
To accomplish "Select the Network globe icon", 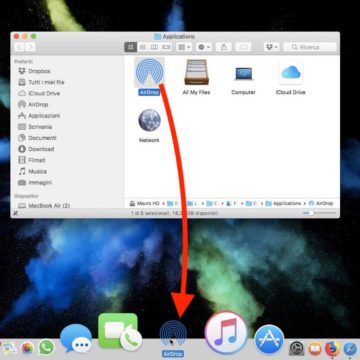I will click(149, 120).
